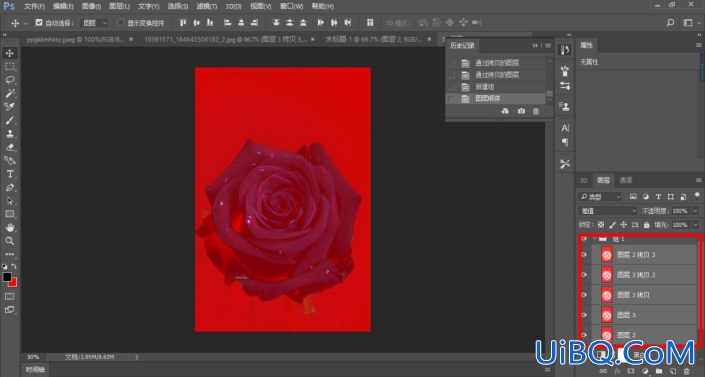Add layer style fx at panel bottom
705x377 pixels.
tap(617, 372)
